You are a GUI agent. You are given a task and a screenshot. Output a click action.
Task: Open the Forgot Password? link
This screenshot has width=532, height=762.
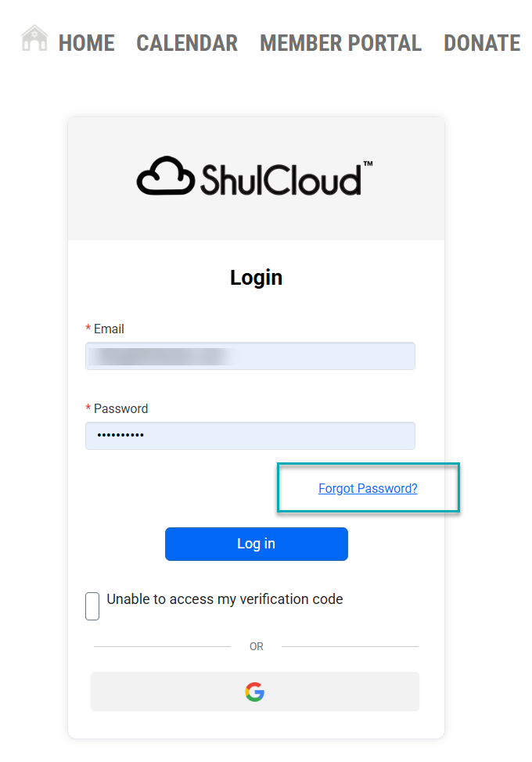point(368,489)
